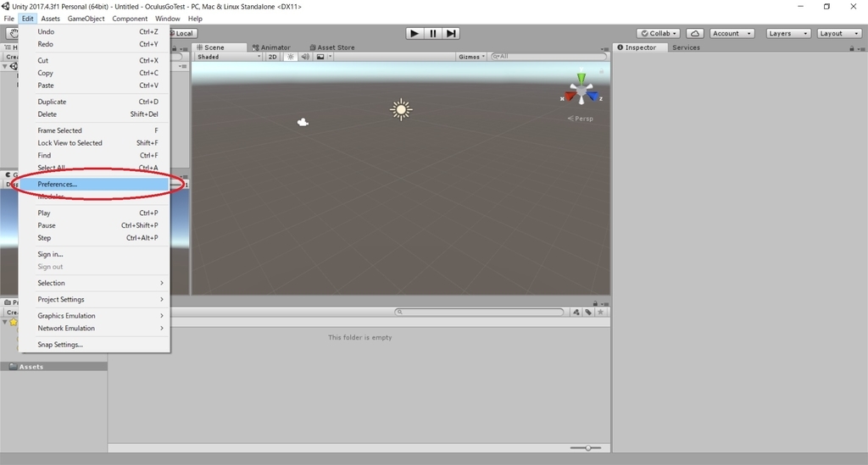Open the Collab dropdown

pyautogui.click(x=658, y=33)
